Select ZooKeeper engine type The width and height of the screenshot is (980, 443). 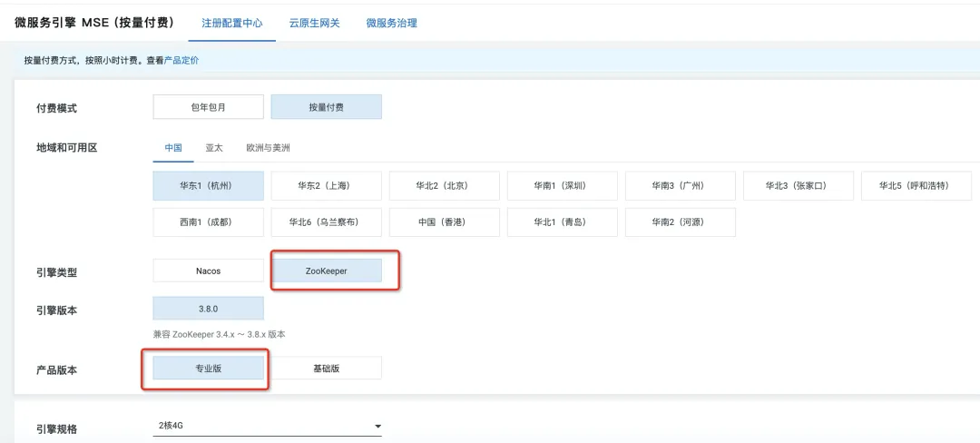[x=327, y=271]
